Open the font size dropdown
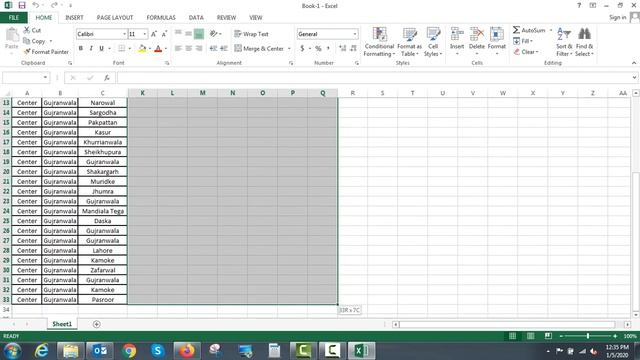640x360 pixels. [x=144, y=34]
